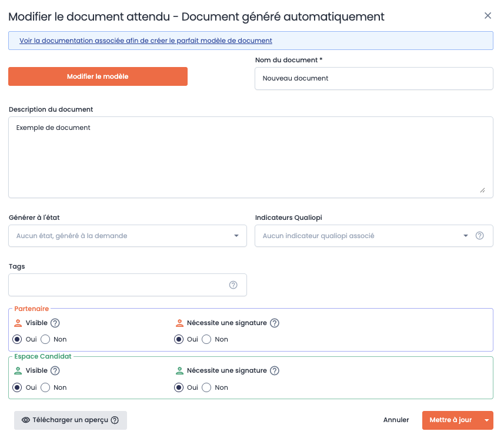This screenshot has width=504, height=448.
Task: Open the help tooltip beside Espace Candidat Visible
Action: coord(55,370)
